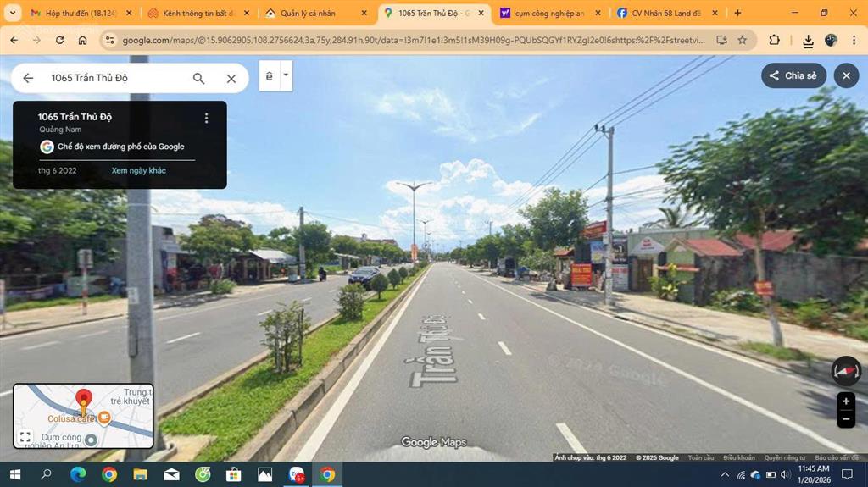Click the Chrome profile avatar

click(x=831, y=40)
